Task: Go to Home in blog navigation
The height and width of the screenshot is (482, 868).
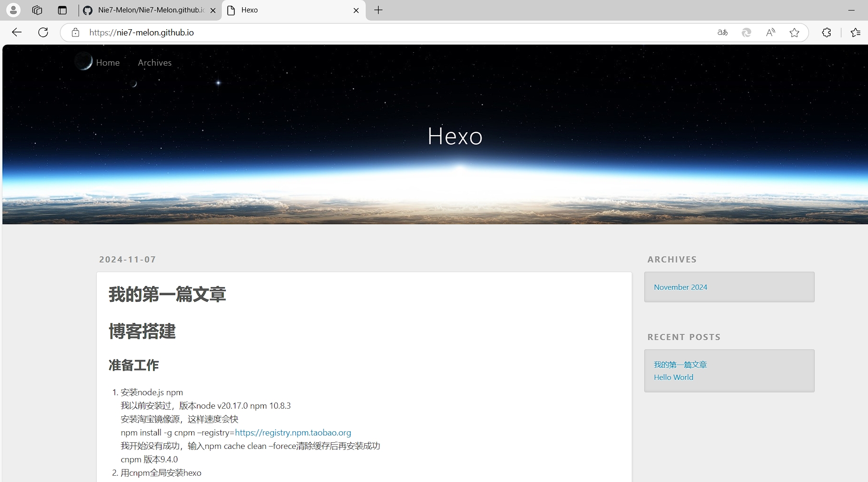Action: 108,62
